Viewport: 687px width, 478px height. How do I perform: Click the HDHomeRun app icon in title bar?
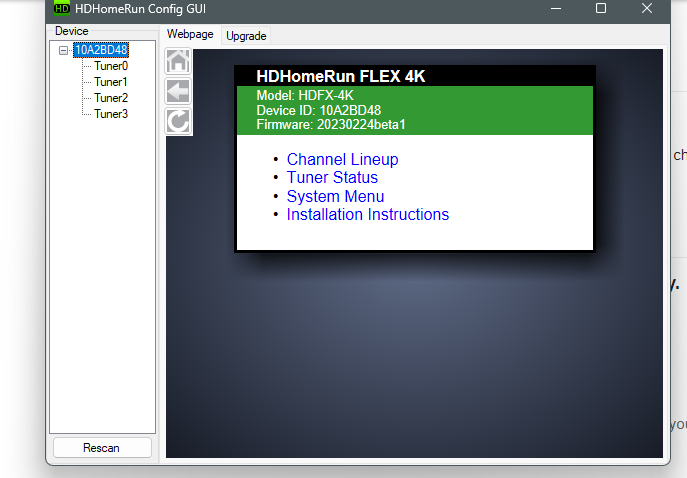61,9
